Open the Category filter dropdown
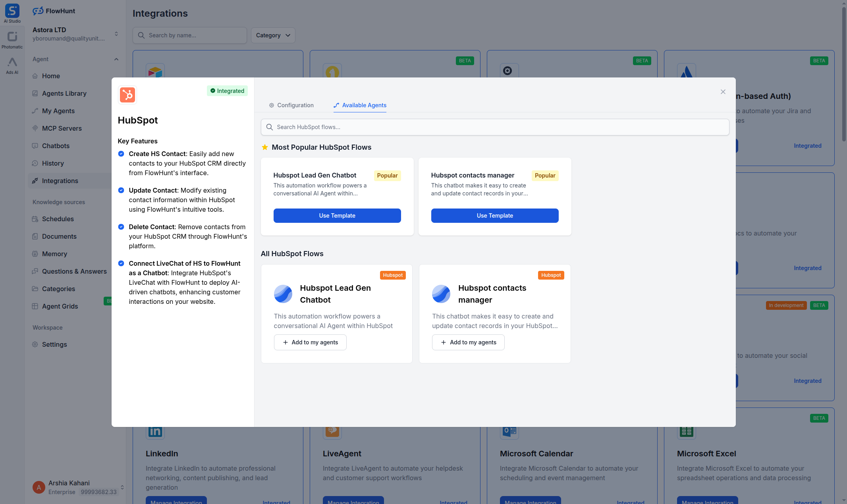 pyautogui.click(x=273, y=35)
